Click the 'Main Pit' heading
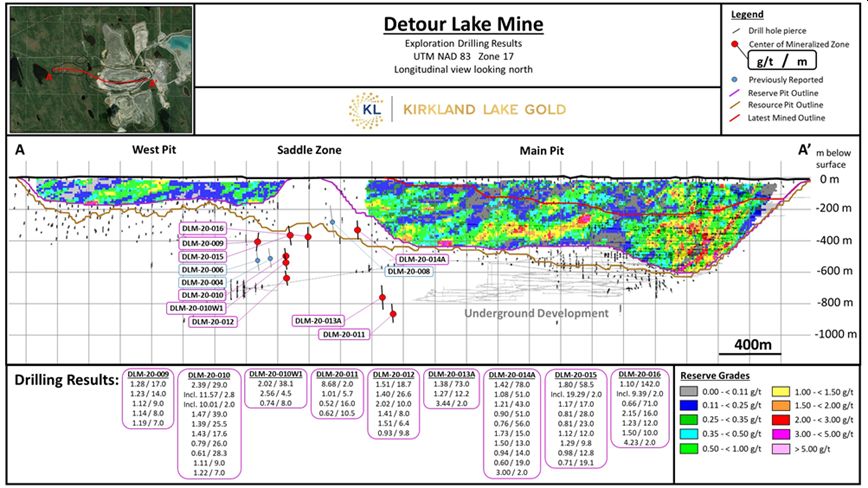The height and width of the screenshot is (488, 868). [541, 150]
